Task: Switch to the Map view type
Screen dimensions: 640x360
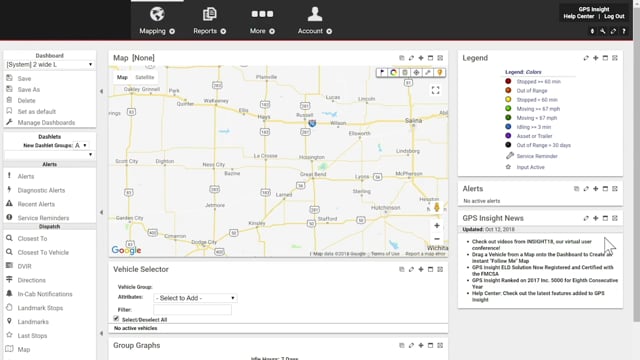Action: coord(122,77)
